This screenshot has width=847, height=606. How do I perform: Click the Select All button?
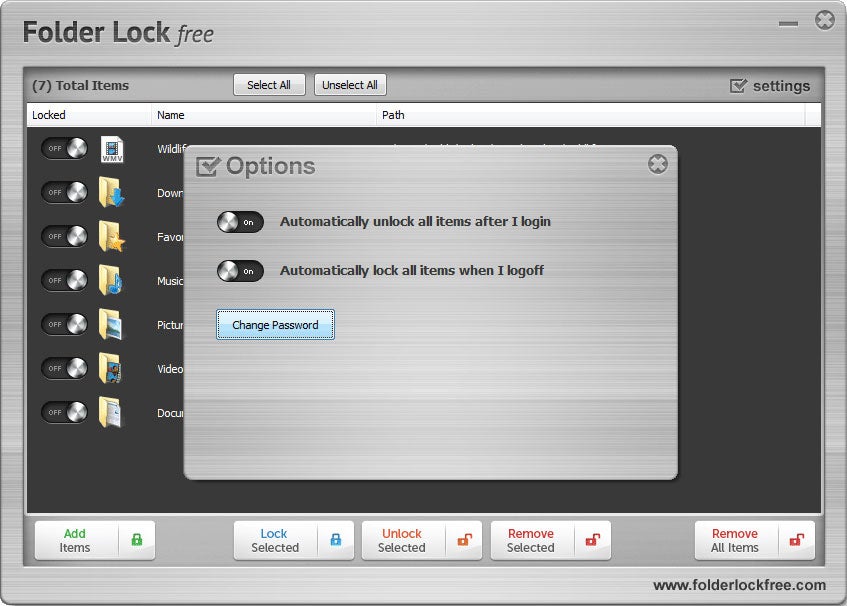click(x=269, y=85)
